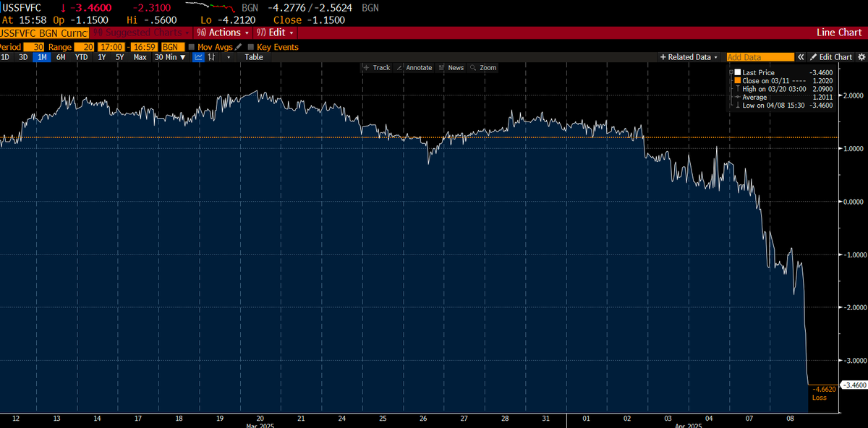This screenshot has height=428, width=868.
Task: Open the Table view
Action: [x=253, y=56]
